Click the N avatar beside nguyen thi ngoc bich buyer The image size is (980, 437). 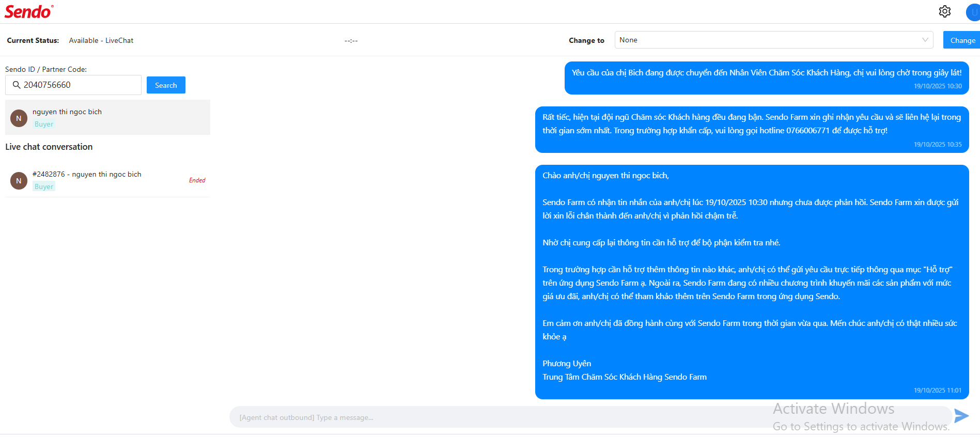[x=19, y=118]
